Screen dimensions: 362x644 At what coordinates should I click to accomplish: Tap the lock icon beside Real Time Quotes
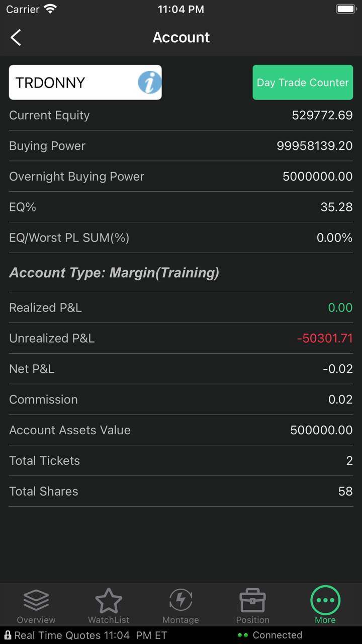tap(8, 635)
